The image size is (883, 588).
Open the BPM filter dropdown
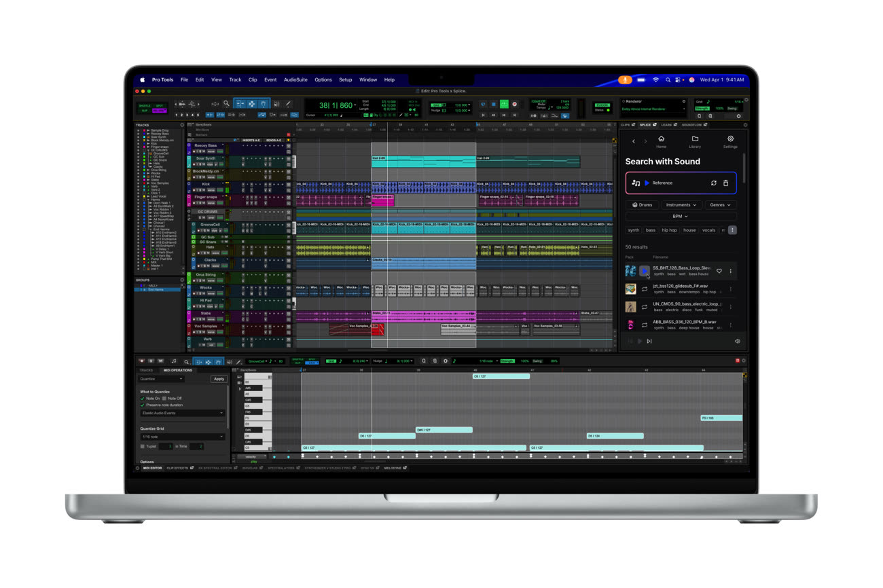(680, 217)
